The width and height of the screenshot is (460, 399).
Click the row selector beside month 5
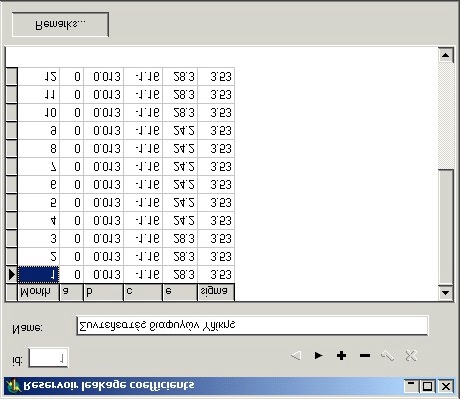12,203
